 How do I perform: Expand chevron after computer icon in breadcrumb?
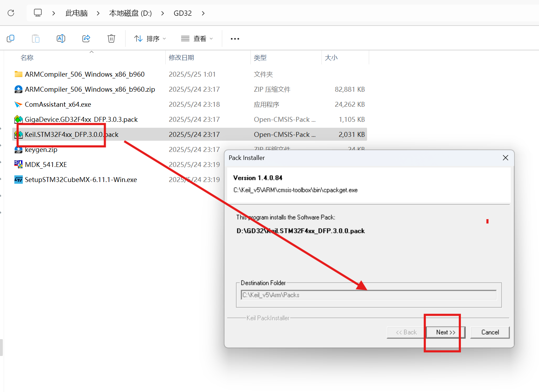click(x=54, y=13)
